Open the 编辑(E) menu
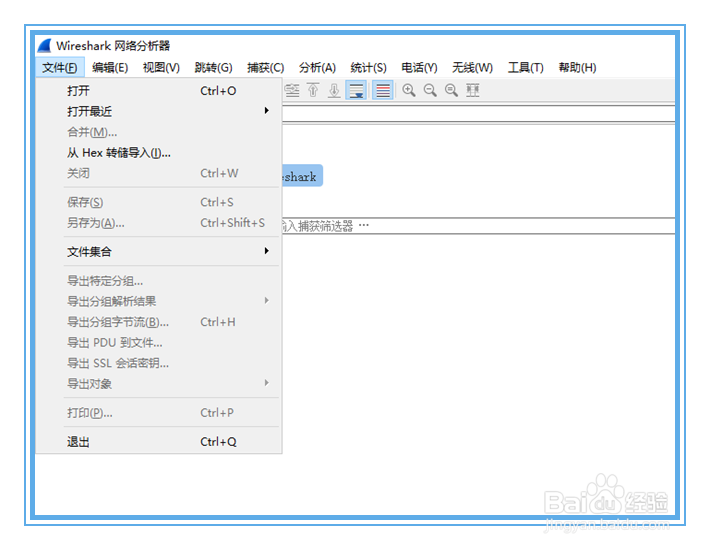The height and width of the screenshot is (550, 710). [x=110, y=67]
